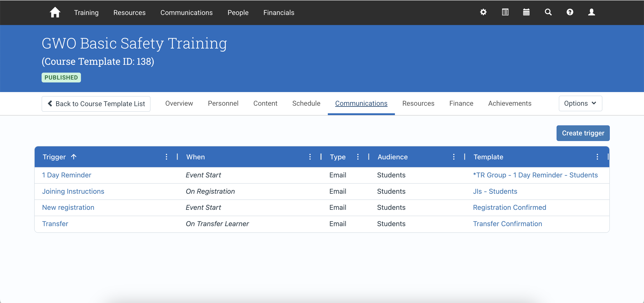The image size is (644, 303).
Task: Switch to the Achievements tab
Action: (x=510, y=103)
